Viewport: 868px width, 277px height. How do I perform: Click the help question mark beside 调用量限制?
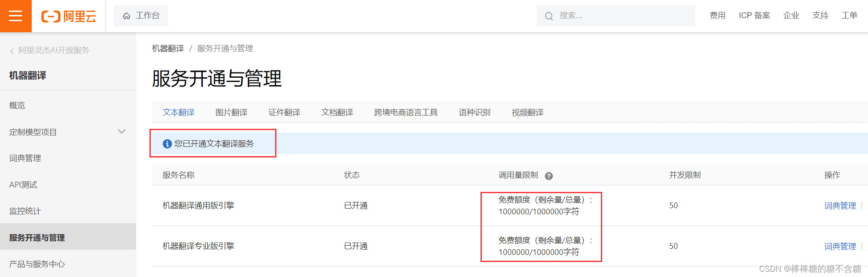(x=549, y=176)
